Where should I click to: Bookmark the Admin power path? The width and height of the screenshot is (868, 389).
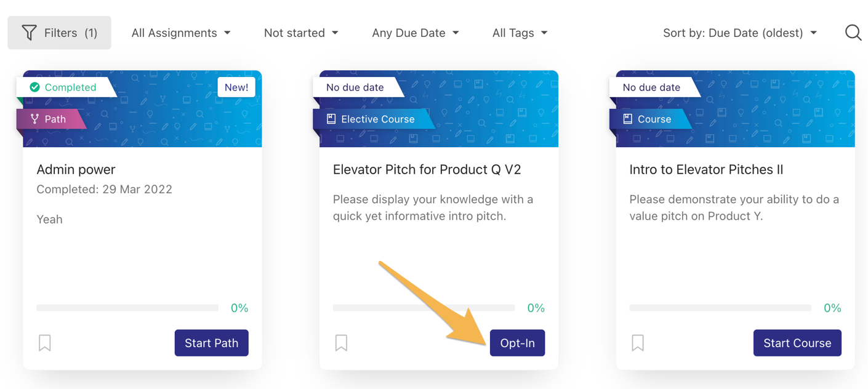click(x=44, y=343)
